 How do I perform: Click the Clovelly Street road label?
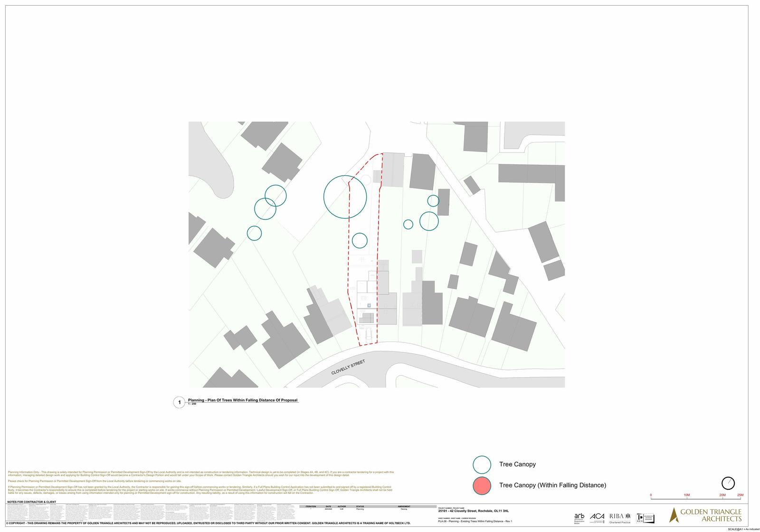[348, 368]
